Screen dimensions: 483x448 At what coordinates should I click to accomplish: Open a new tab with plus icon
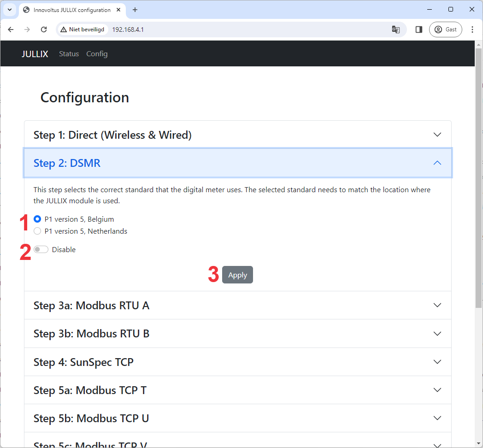click(x=135, y=10)
